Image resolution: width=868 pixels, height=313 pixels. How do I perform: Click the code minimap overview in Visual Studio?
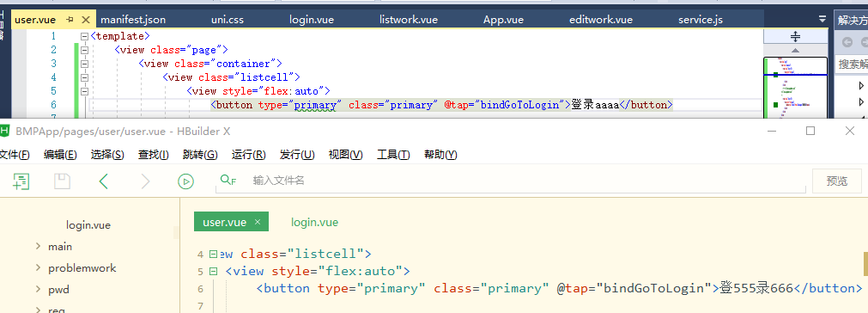tap(796, 87)
